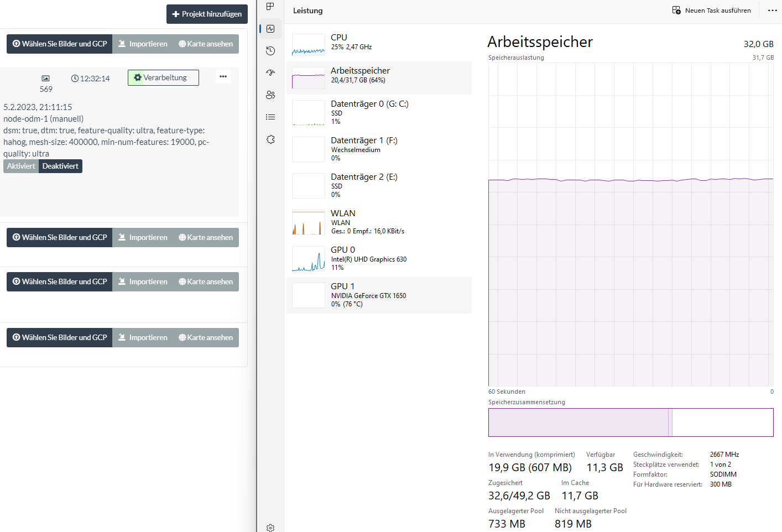Select Datenträger 0 (G: C:) SSD entry
The height and width of the screenshot is (532, 782).
379,112
